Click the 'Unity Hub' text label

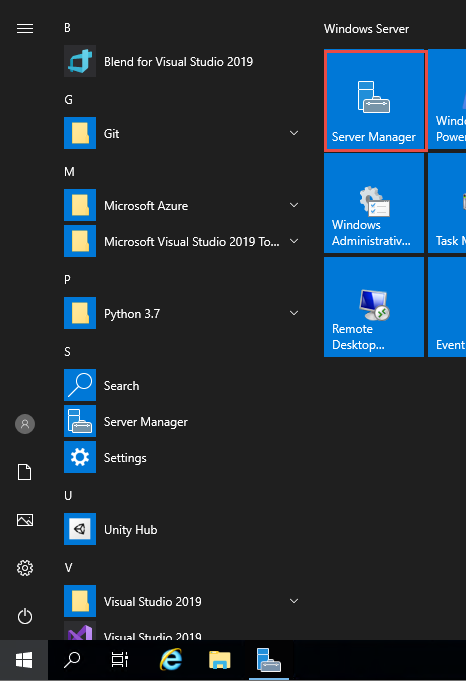pyautogui.click(x=131, y=530)
